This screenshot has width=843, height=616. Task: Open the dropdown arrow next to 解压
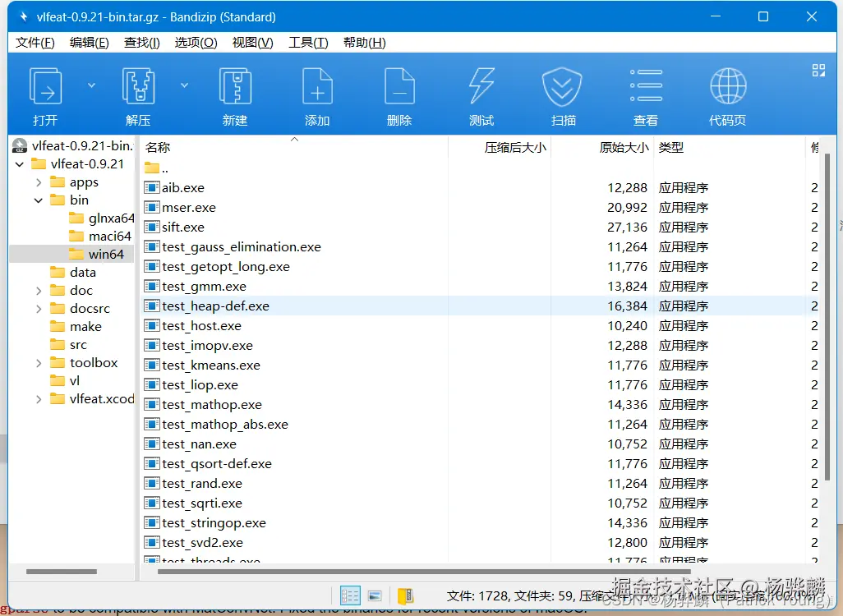[x=184, y=85]
